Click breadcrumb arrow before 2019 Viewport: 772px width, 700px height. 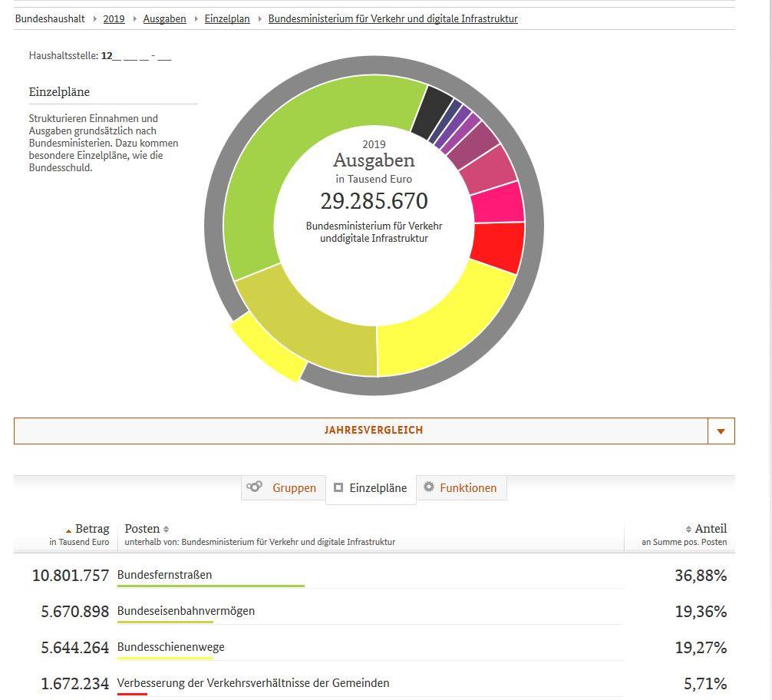point(94,18)
